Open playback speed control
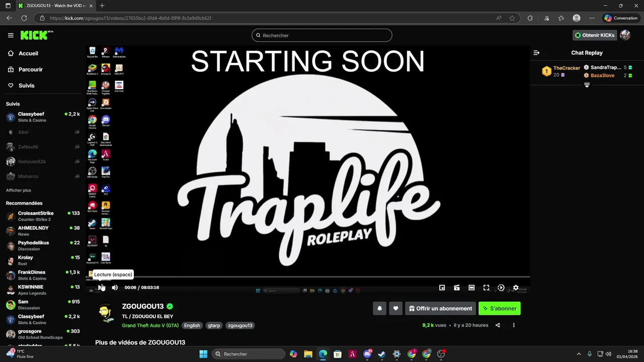This screenshot has width=644, height=362. coord(501,288)
